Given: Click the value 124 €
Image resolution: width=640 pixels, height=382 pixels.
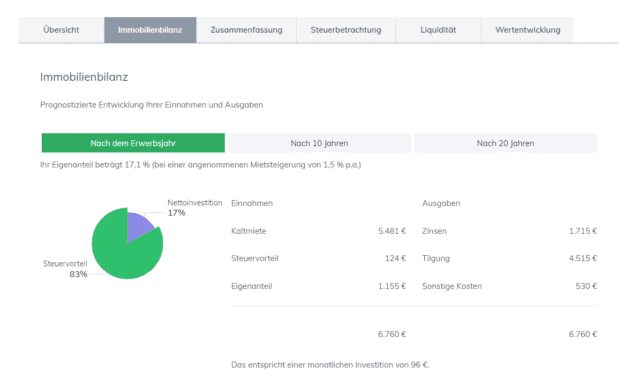Looking at the screenshot, I should [x=396, y=258].
